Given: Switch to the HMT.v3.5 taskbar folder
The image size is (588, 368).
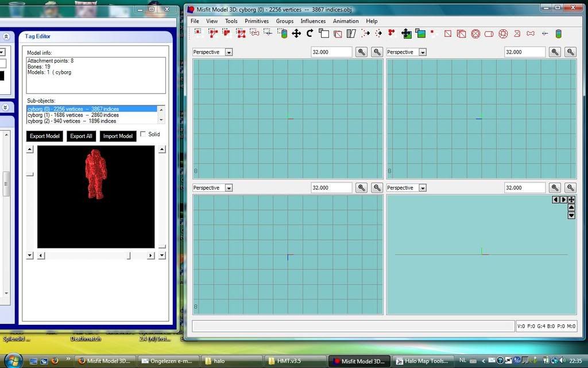Looking at the screenshot, I should 296,361.
